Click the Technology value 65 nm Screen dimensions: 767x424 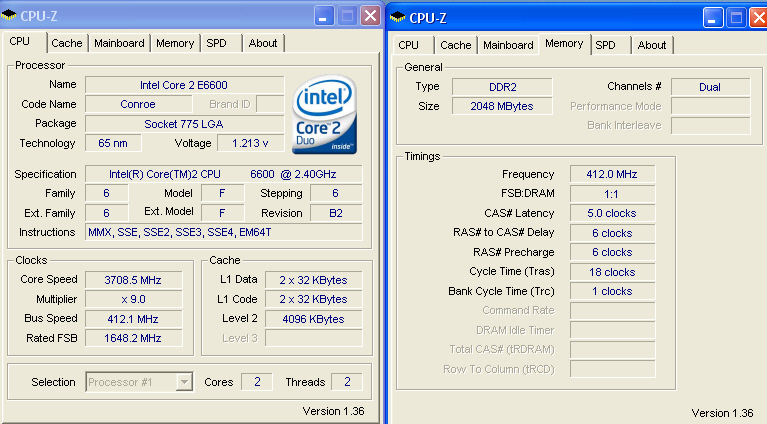click(113, 143)
